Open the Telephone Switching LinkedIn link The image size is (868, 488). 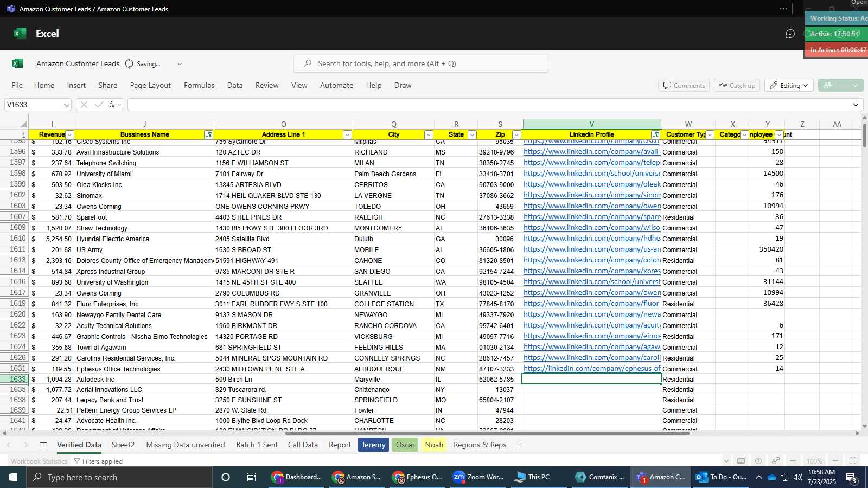tap(592, 162)
